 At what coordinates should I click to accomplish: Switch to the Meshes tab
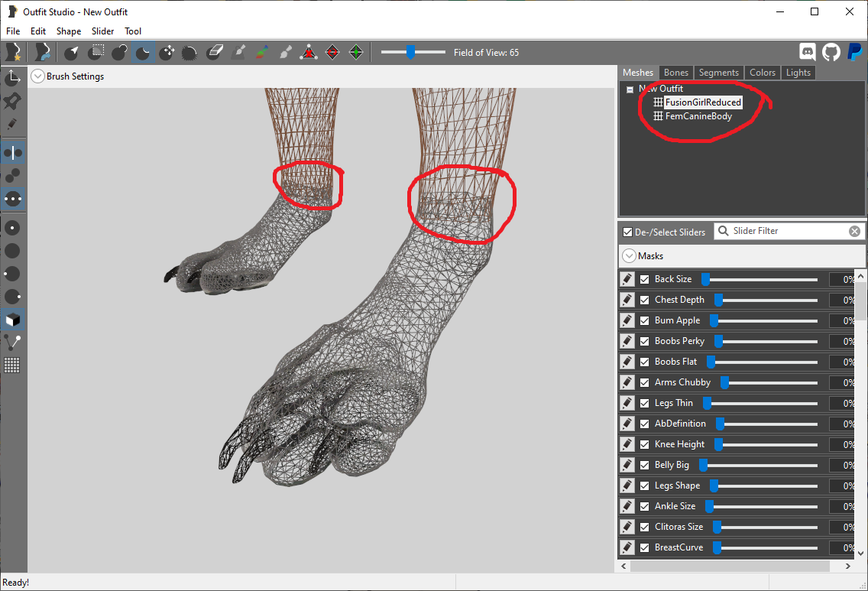638,73
